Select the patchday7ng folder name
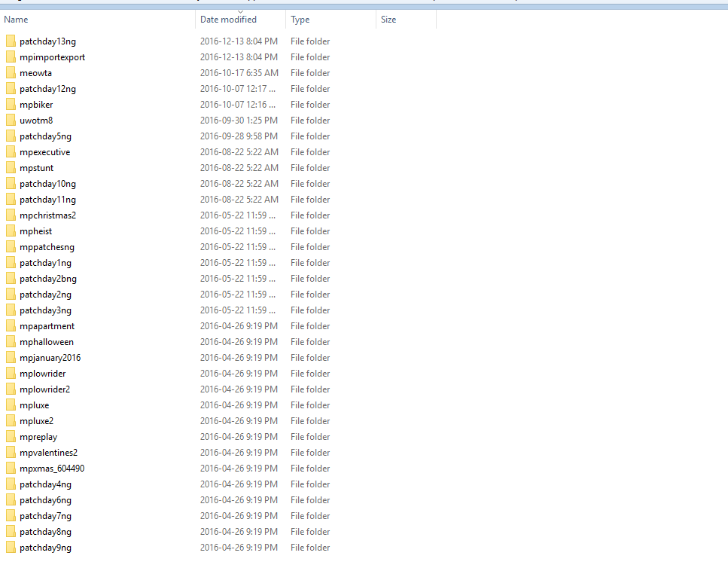The width and height of the screenshot is (728, 574). (45, 516)
